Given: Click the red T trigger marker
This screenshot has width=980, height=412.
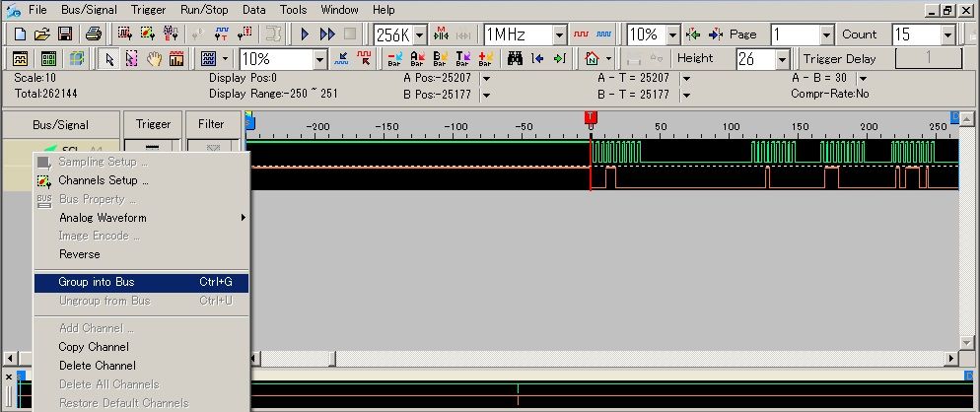Looking at the screenshot, I should [x=591, y=117].
